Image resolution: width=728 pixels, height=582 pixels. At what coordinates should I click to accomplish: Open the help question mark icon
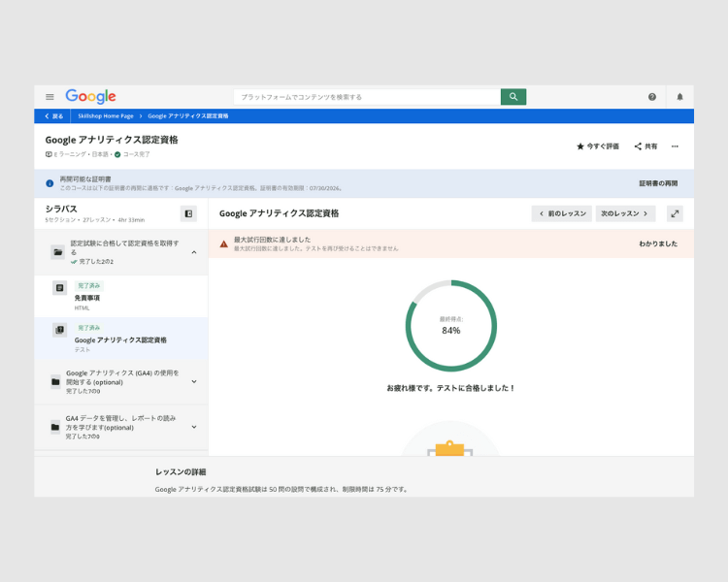(652, 97)
